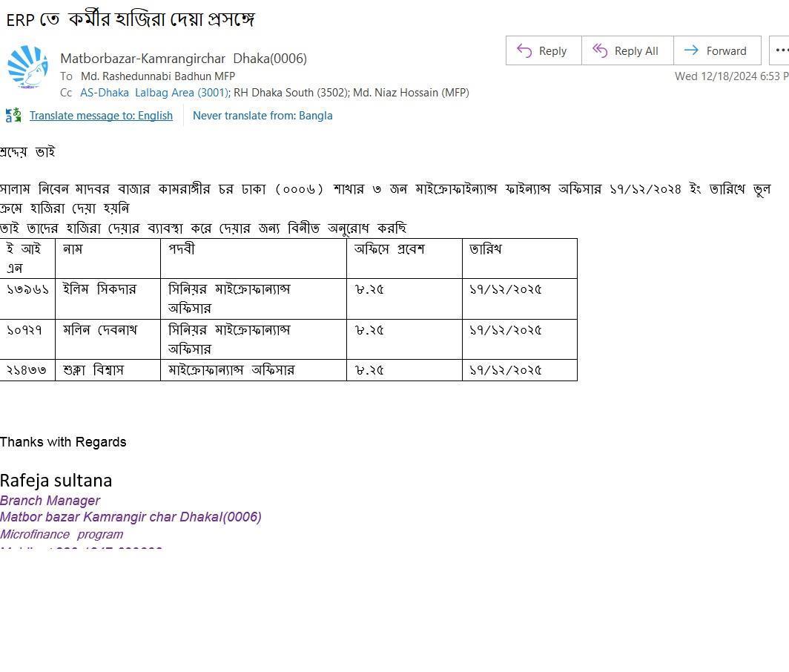Screen dimensions: 789x672
Task: Click name cell ইলিম সিকদার
Action: [x=108, y=299]
